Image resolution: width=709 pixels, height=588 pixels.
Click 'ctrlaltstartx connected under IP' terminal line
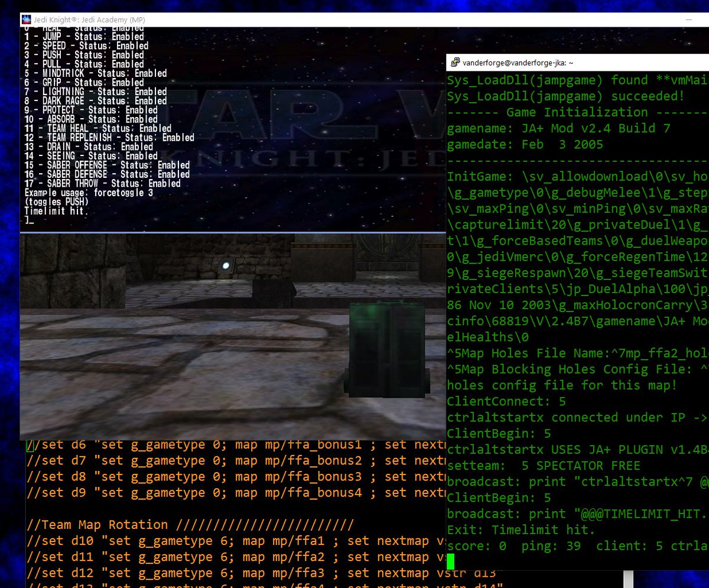(577, 417)
